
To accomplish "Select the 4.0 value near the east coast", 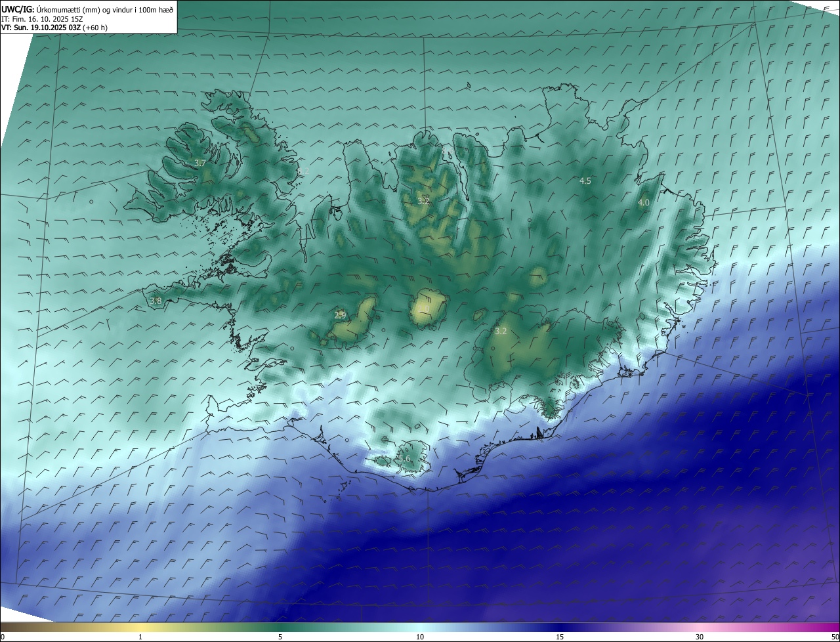I will coord(644,203).
